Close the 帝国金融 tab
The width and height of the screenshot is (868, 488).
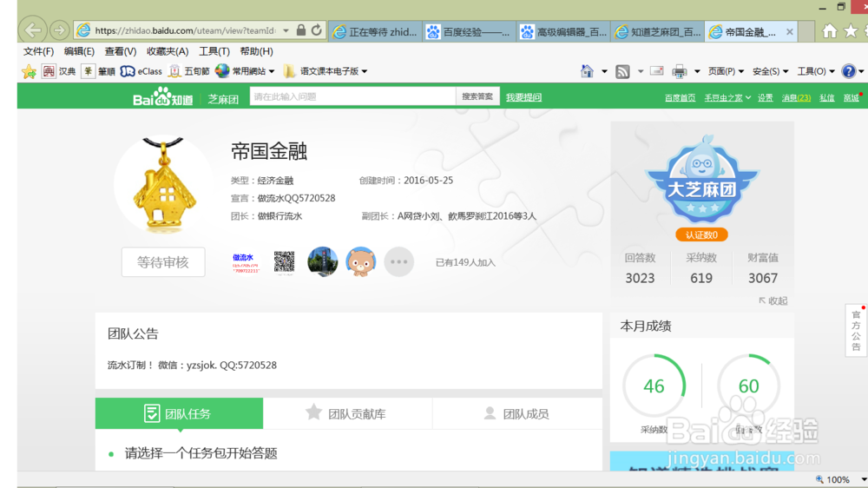(789, 32)
